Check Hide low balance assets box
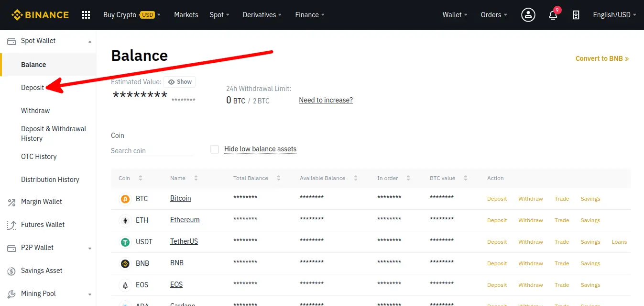Screen dimensions: 644x306 tap(215, 149)
